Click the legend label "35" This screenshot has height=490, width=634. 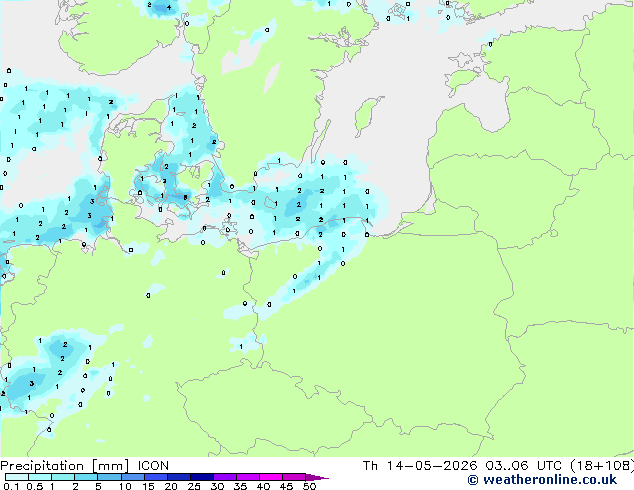(x=240, y=486)
